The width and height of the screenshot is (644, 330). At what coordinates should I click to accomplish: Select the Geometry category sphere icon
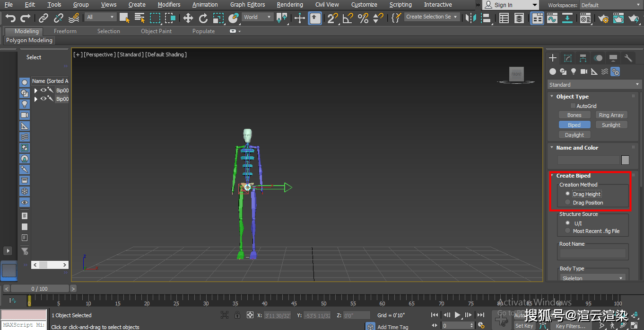click(x=552, y=71)
